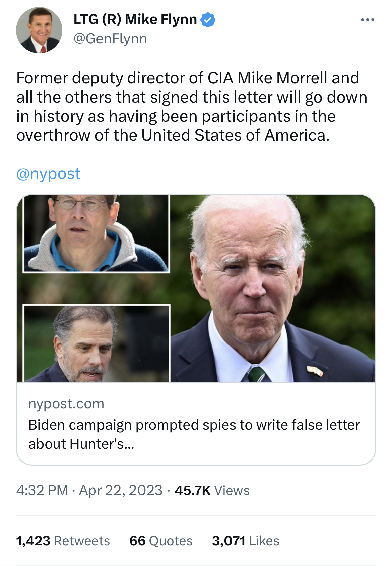Click the 4:32 PM timestamp

(42, 490)
